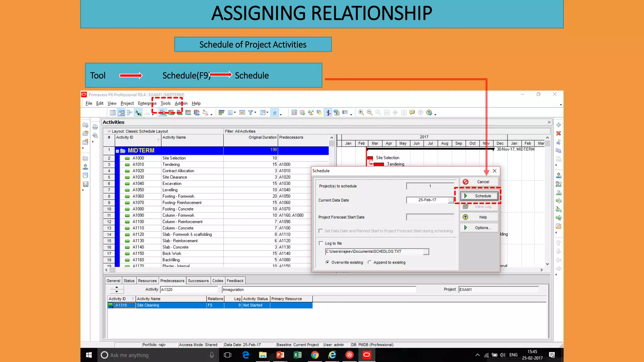Click the Activity Network view icon
Screen dimensions: 644x362
tap(130, 112)
